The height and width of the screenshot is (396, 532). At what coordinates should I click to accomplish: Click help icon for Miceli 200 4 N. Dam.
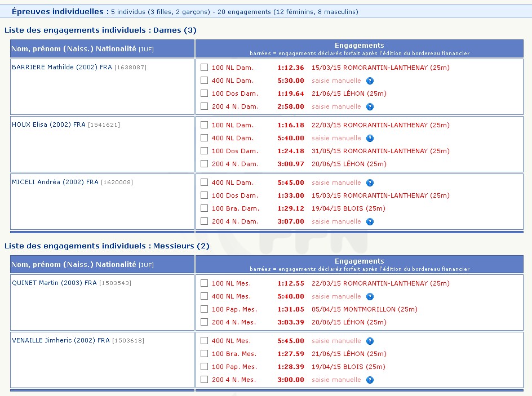(370, 222)
